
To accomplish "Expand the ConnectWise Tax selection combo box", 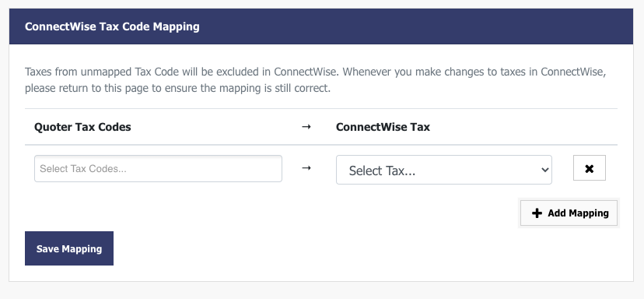I will (x=444, y=170).
